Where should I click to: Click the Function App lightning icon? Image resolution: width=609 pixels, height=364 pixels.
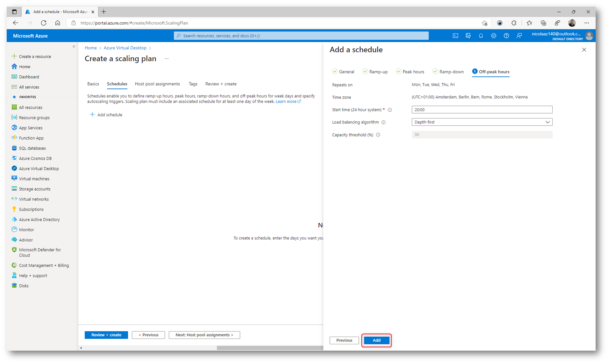tap(14, 138)
